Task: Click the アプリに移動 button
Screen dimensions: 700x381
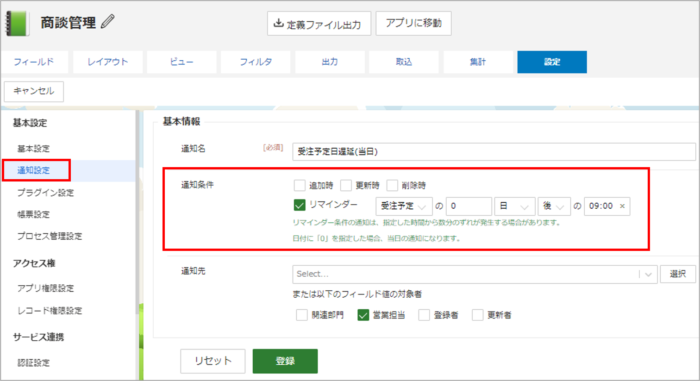Action: (x=413, y=23)
